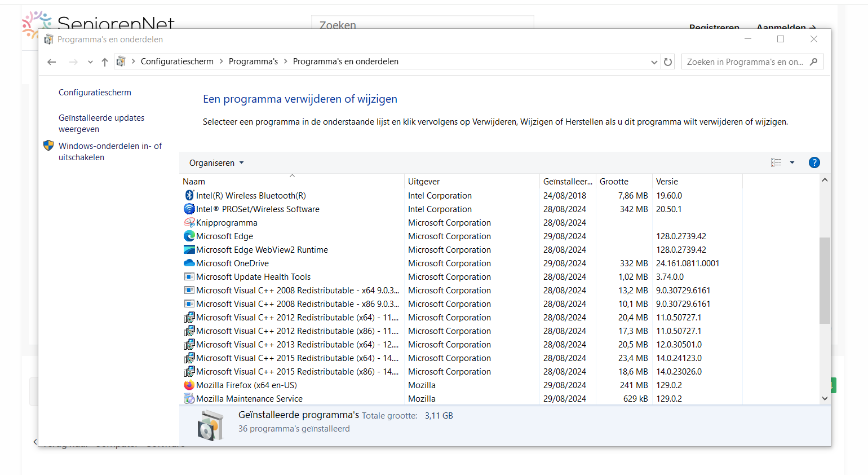
Task: Open recent locations dropdown arrow
Action: pyautogui.click(x=90, y=62)
